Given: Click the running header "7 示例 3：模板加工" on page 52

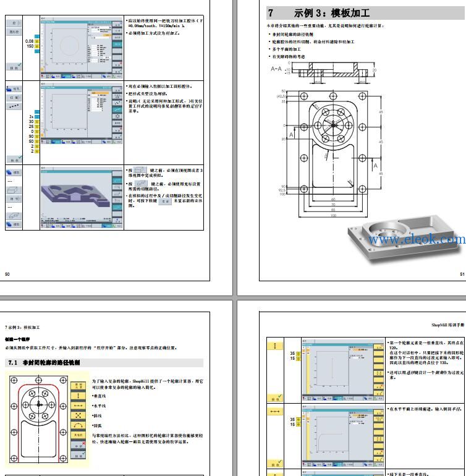Looking at the screenshot, I should (22, 328).
